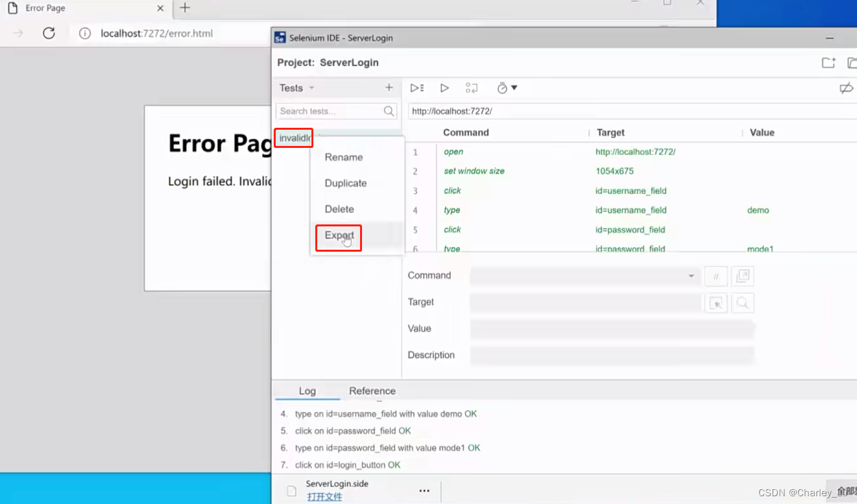Screen dimensions: 857x504
Task: Click the search magnifier in tests
Action: coord(389,111)
